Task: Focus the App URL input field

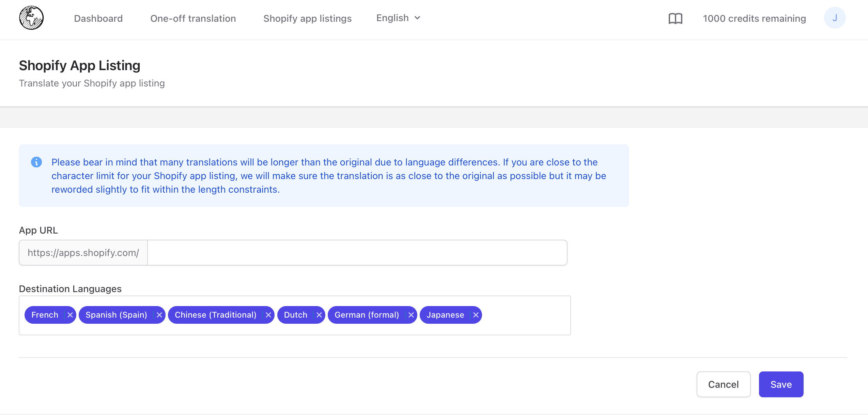Action: [x=357, y=253]
